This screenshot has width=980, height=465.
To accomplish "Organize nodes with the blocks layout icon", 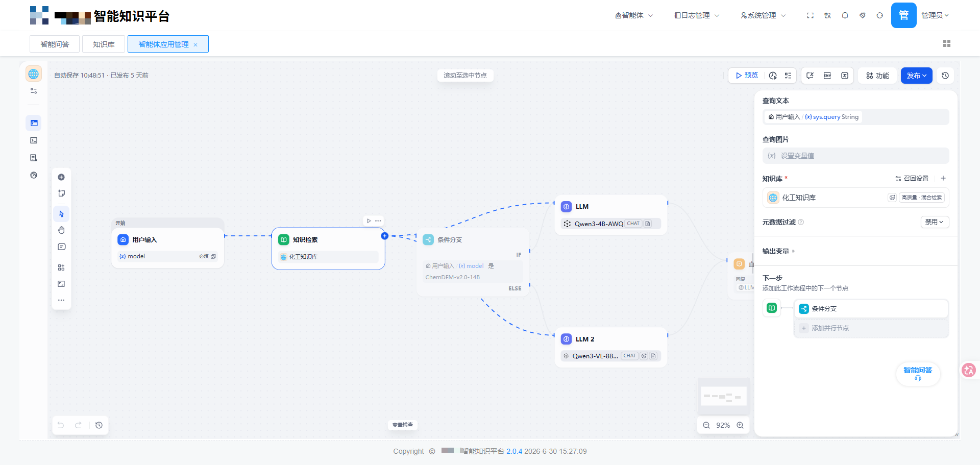I will click(61, 267).
